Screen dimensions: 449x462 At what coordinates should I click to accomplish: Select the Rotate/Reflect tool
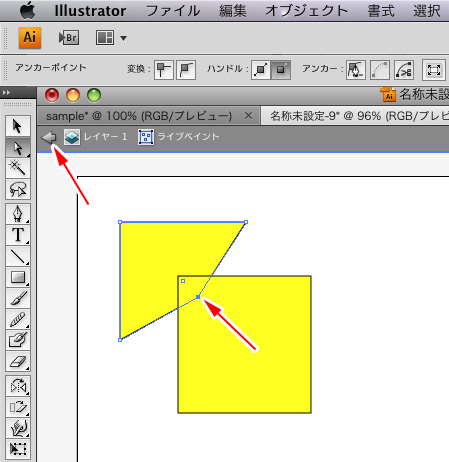click(18, 386)
